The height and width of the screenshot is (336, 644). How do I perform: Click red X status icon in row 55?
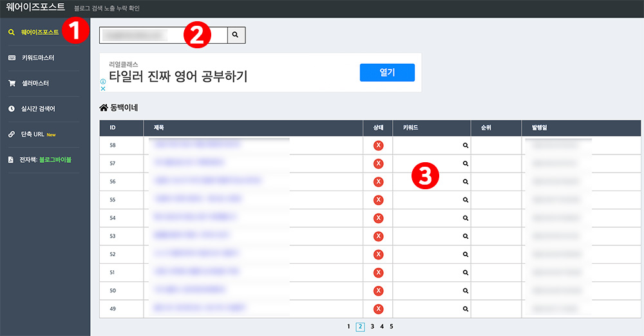(378, 200)
